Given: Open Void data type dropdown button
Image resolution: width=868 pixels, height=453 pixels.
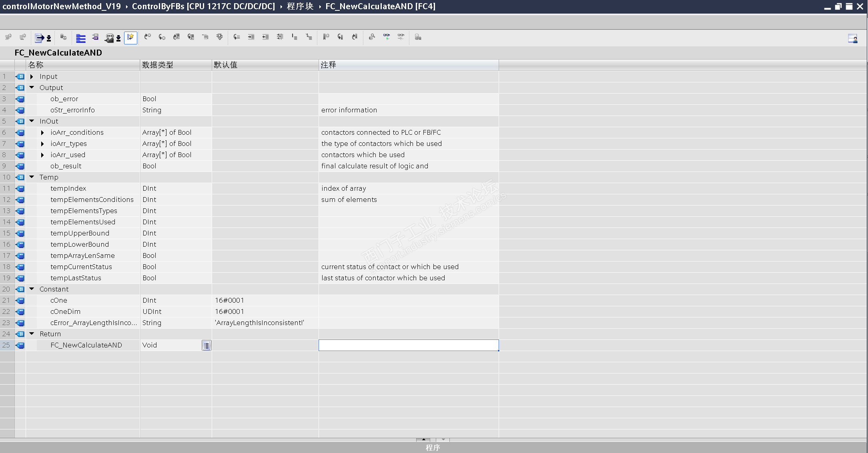Looking at the screenshot, I should pos(206,345).
